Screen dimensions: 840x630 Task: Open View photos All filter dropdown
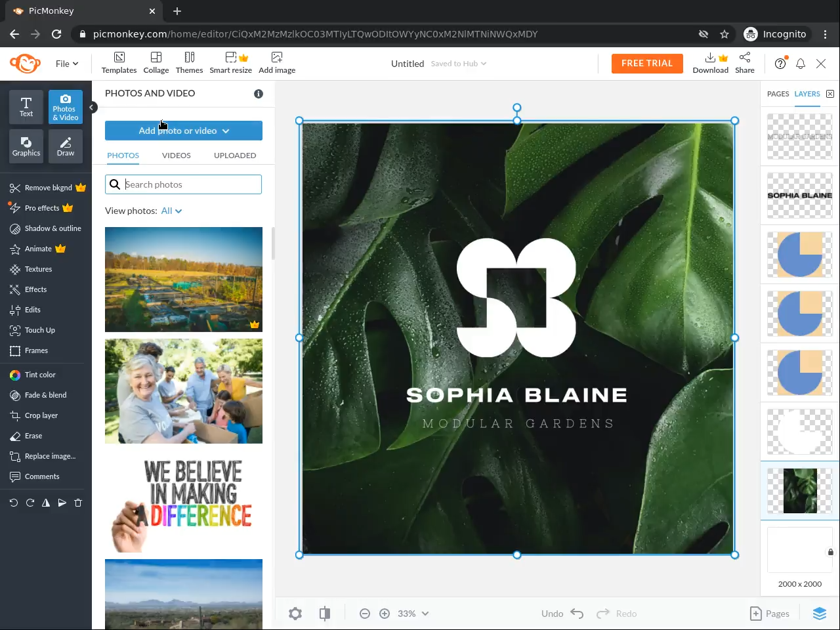[x=171, y=211]
